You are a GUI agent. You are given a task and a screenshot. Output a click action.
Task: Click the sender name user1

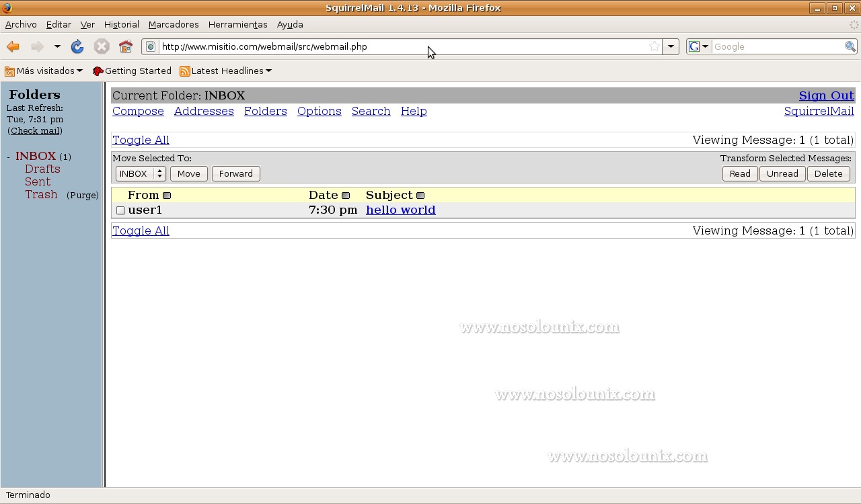point(145,210)
